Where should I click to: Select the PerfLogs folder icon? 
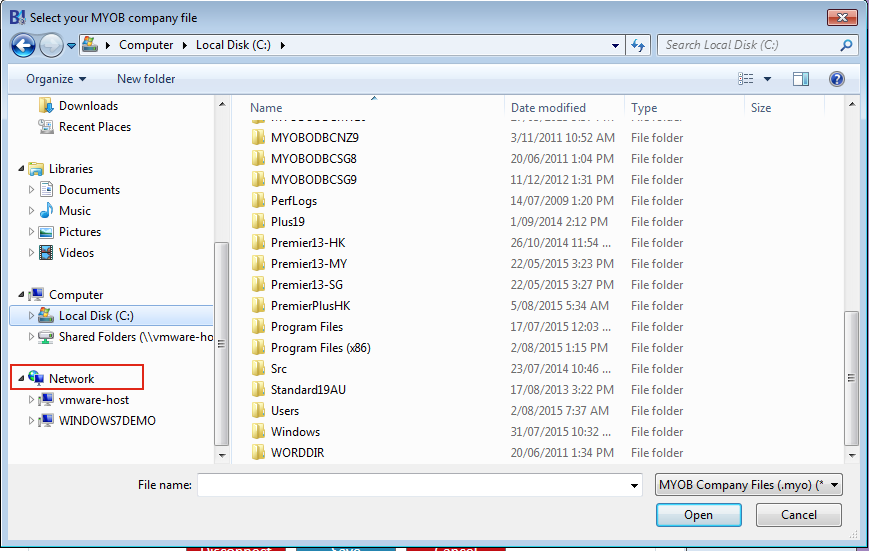[258, 201]
